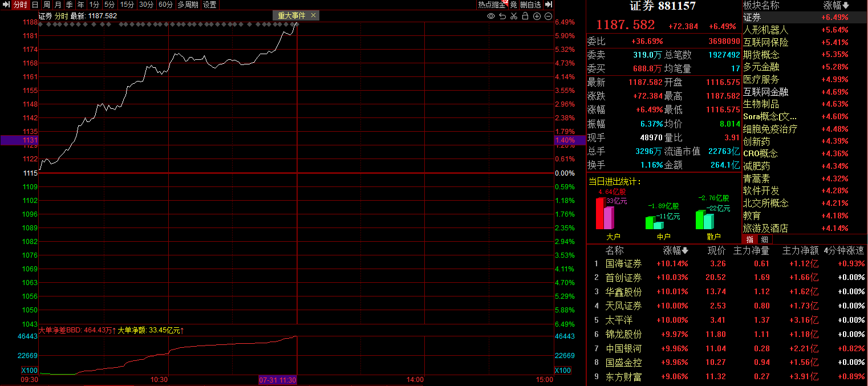Select 东方财富 in the stock list
Viewport: 868px width, 386px height.
[623, 376]
